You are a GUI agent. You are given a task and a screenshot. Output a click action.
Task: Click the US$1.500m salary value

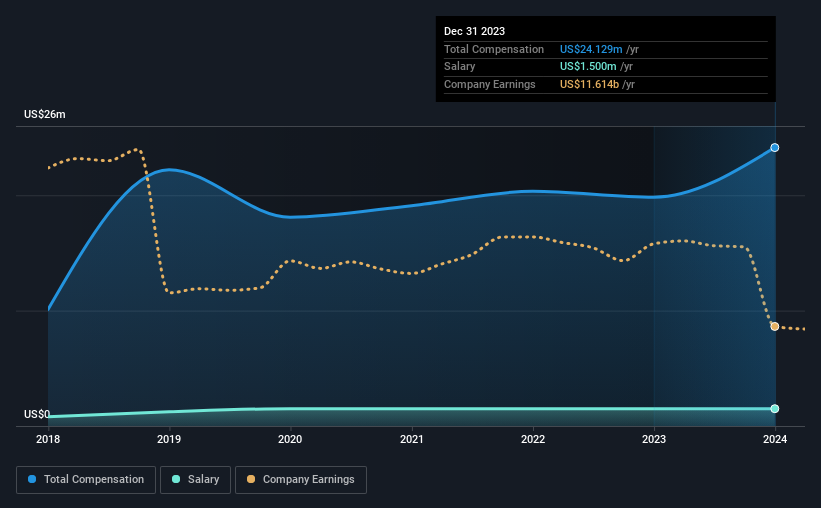[588, 67]
